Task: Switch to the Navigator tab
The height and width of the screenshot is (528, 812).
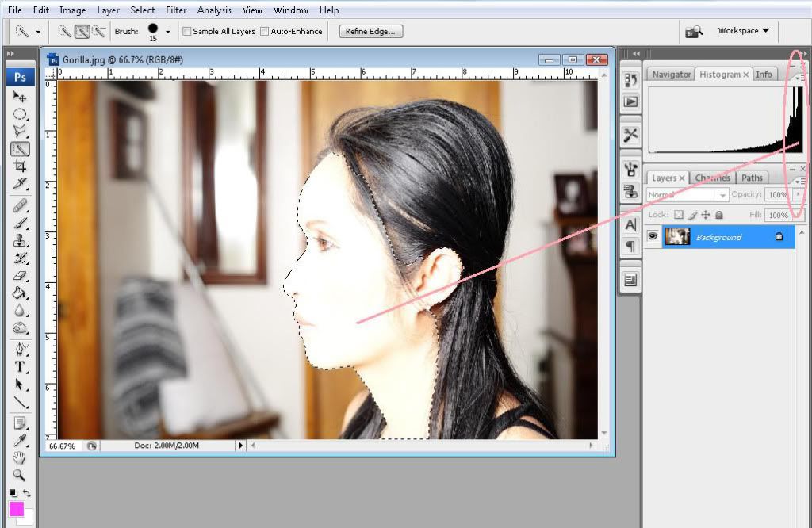Action: (672, 75)
